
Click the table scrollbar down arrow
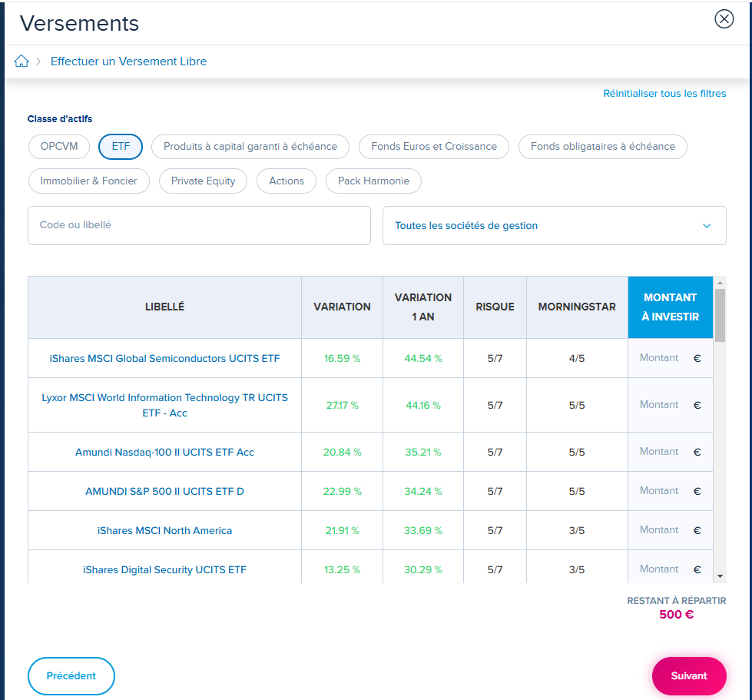720,576
